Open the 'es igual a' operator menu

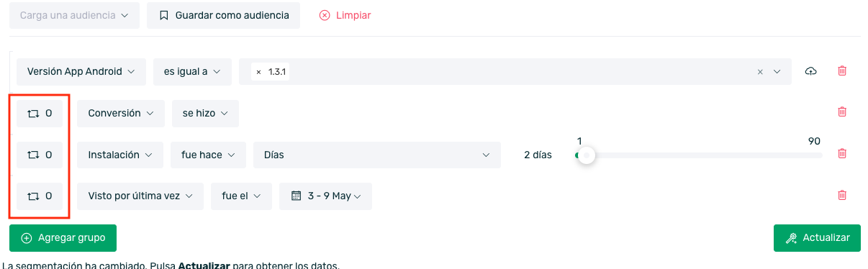tap(192, 72)
